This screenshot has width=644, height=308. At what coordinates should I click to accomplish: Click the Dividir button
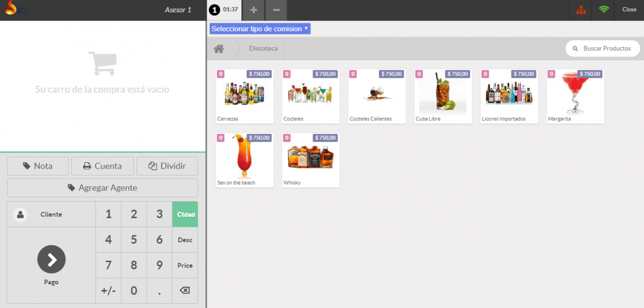(x=167, y=166)
